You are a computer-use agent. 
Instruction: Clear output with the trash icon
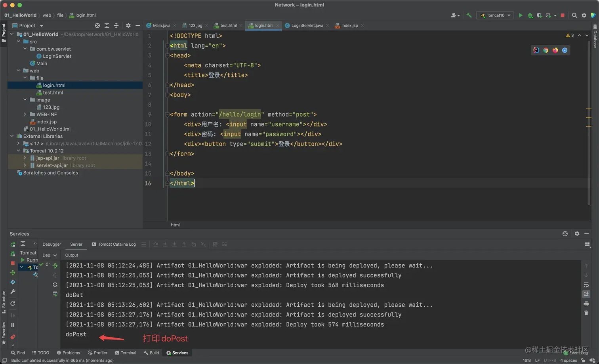tap(586, 313)
